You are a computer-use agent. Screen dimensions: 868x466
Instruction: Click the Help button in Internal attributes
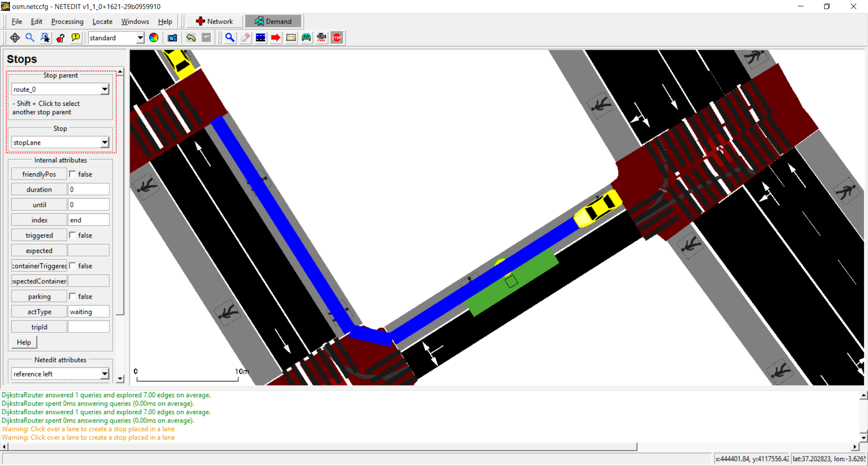point(24,342)
